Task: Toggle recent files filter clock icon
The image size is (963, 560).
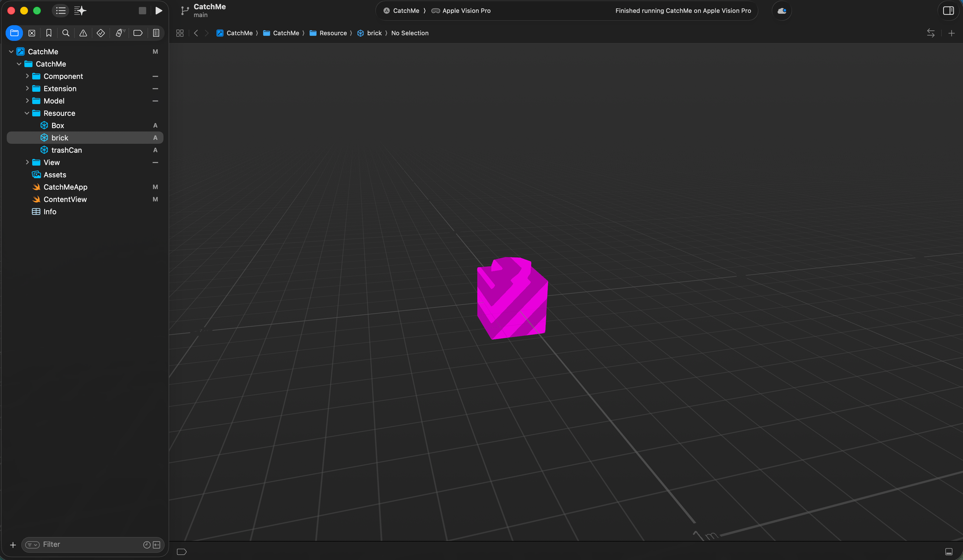Action: tap(147, 545)
